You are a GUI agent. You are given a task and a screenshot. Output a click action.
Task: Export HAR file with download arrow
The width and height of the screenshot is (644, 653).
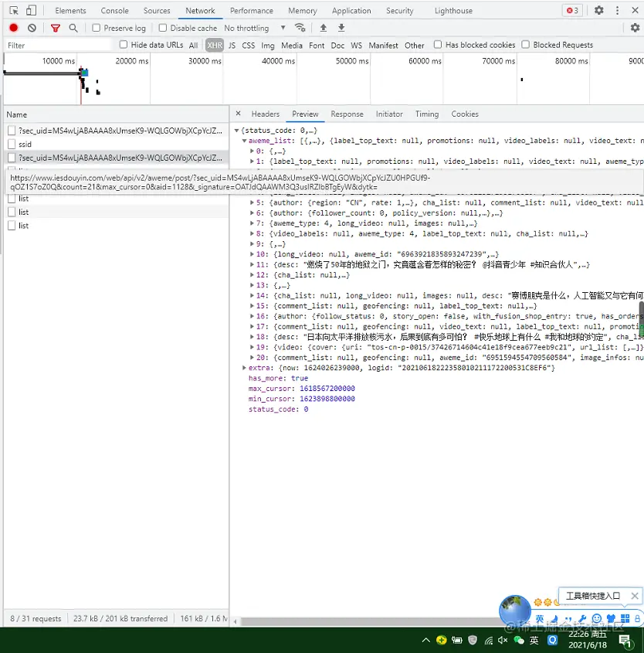(341, 28)
